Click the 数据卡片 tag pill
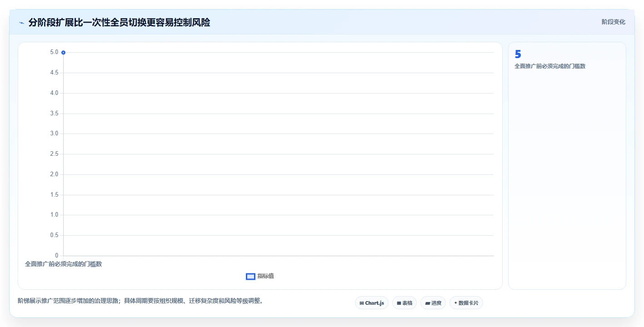The image size is (644, 327). pos(466,303)
